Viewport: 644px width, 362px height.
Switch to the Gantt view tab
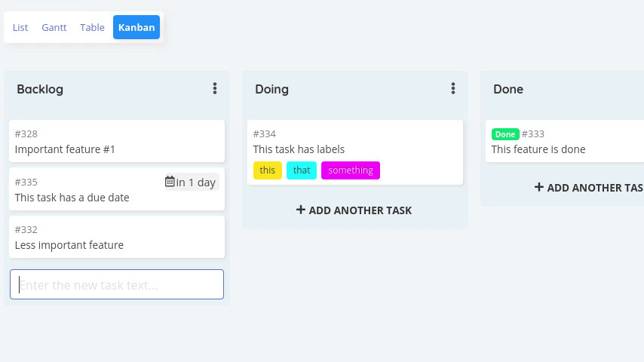[x=54, y=27]
